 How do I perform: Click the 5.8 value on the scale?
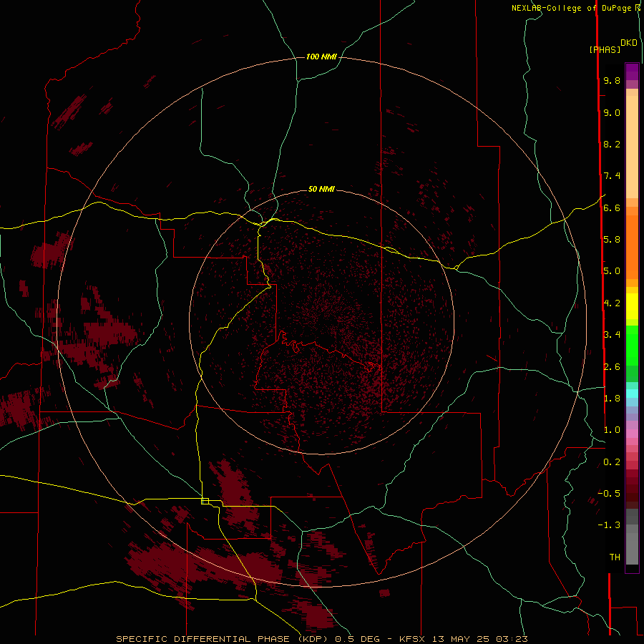[x=612, y=240]
